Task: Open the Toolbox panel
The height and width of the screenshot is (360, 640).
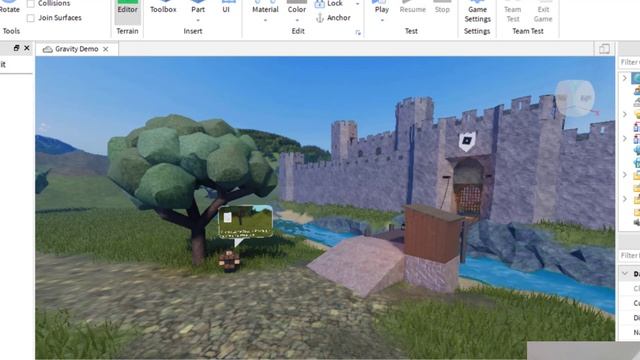Action: (x=163, y=7)
